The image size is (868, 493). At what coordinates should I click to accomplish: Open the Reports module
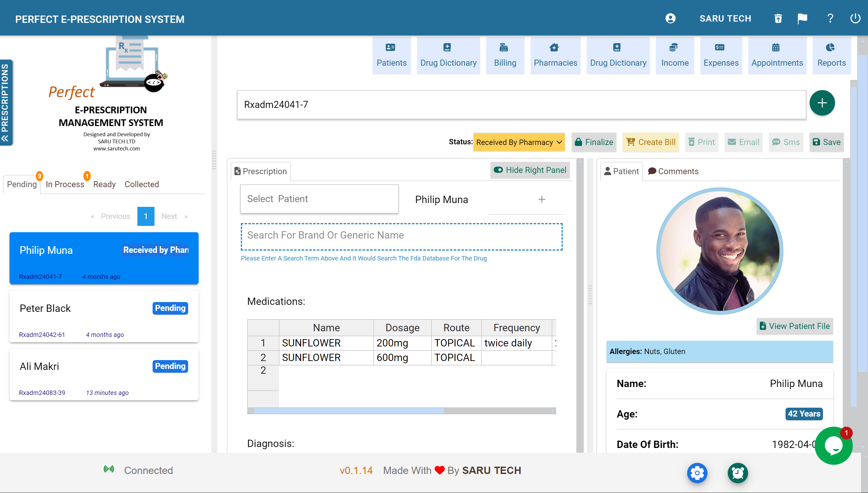click(832, 56)
